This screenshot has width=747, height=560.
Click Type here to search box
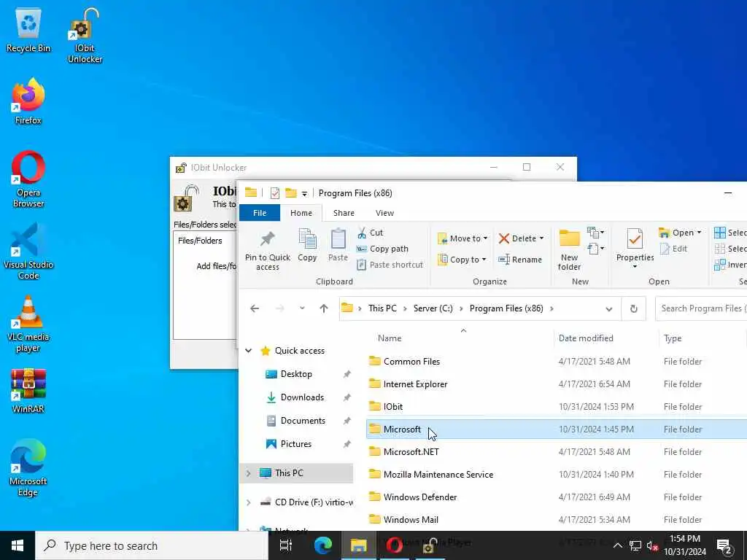pyautogui.click(x=152, y=545)
